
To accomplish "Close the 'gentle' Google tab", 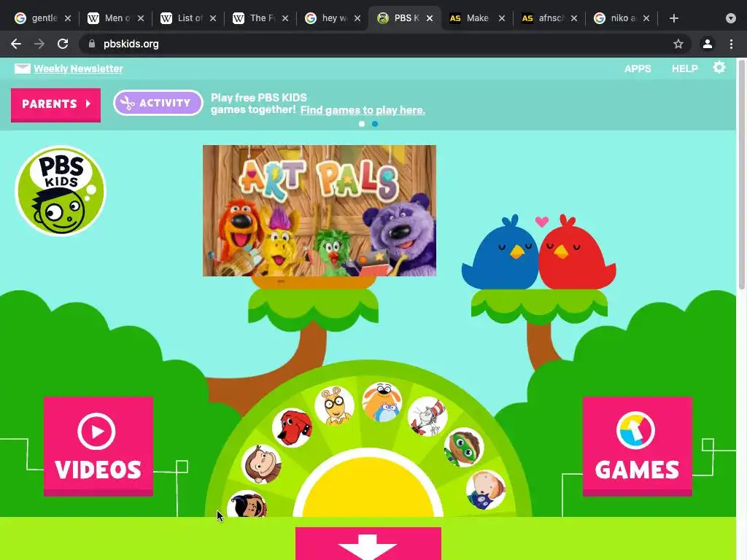I will 68,18.
